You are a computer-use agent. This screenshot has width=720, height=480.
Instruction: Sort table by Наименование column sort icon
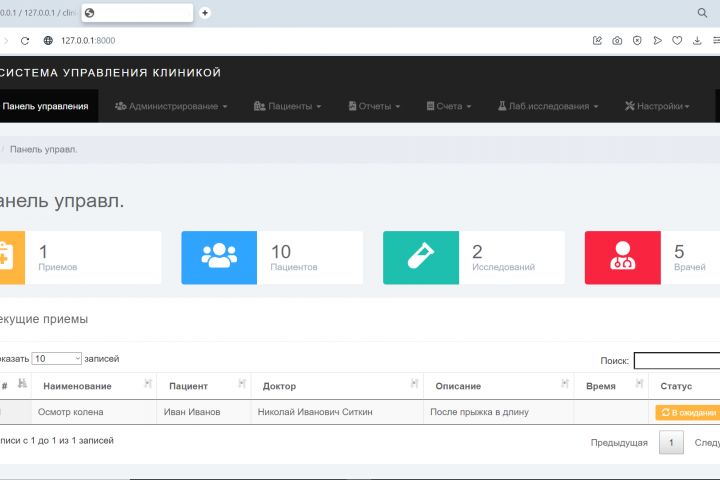point(148,383)
